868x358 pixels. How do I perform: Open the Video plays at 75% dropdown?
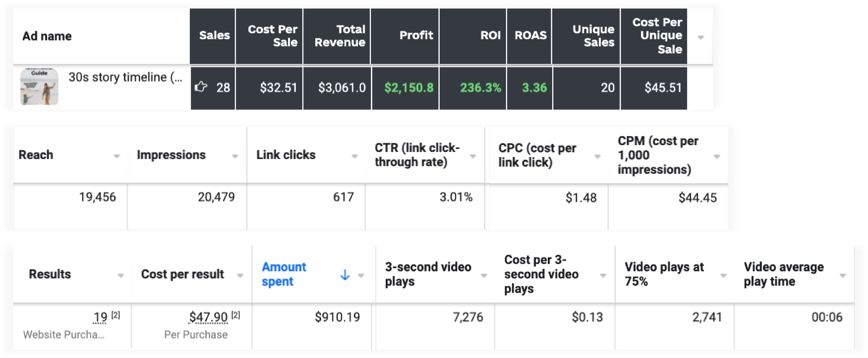click(x=723, y=276)
